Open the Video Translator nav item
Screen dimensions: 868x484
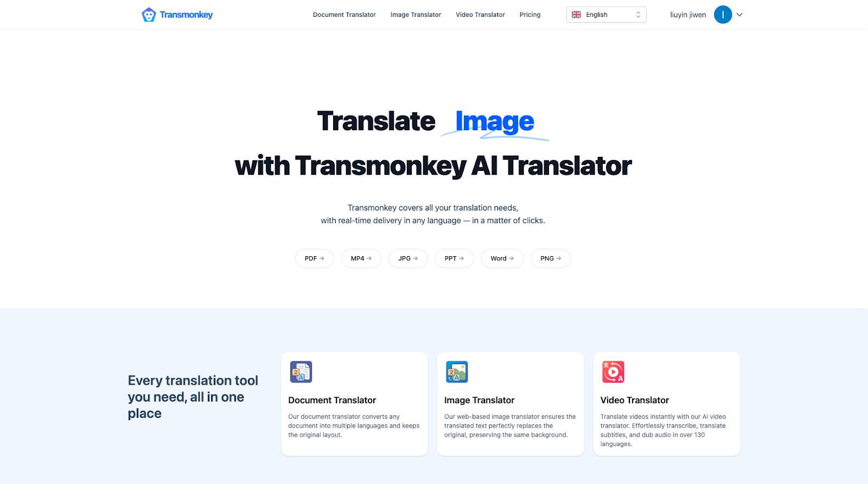click(x=480, y=15)
